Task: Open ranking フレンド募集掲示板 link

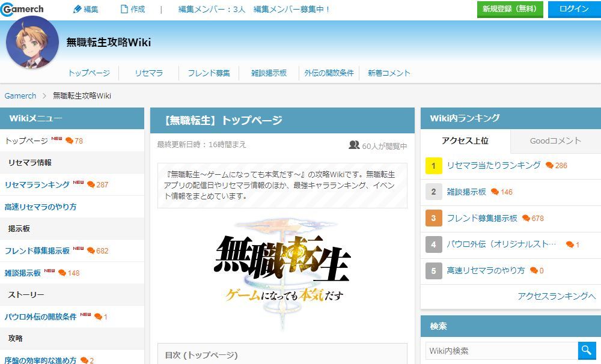Action: pyautogui.click(x=482, y=218)
